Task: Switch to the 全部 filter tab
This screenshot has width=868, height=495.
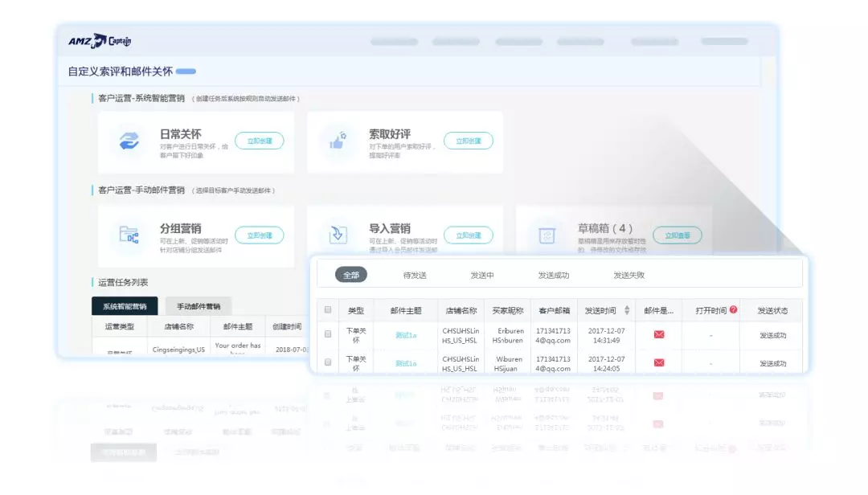Action: tap(351, 275)
